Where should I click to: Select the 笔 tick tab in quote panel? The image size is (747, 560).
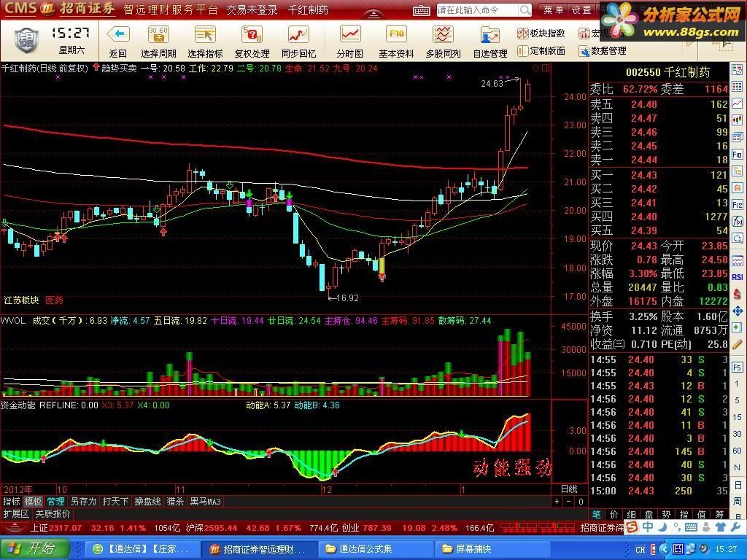point(596,514)
